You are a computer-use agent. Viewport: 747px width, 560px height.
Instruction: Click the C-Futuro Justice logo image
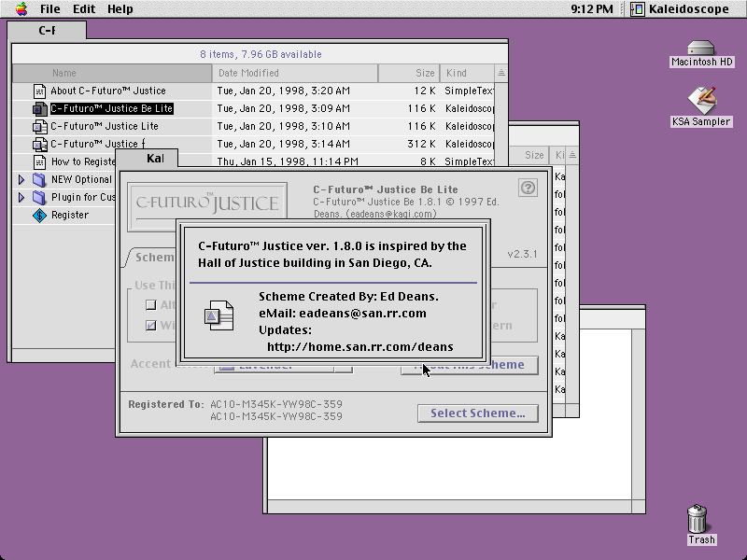[x=207, y=203]
